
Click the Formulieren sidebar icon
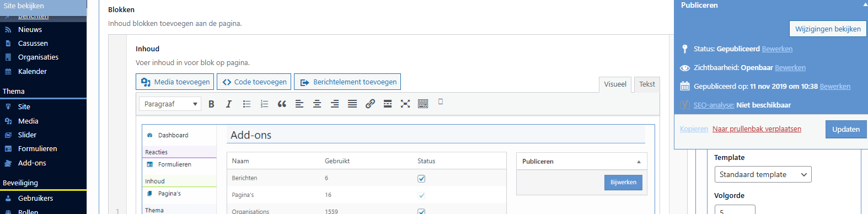(x=8, y=149)
